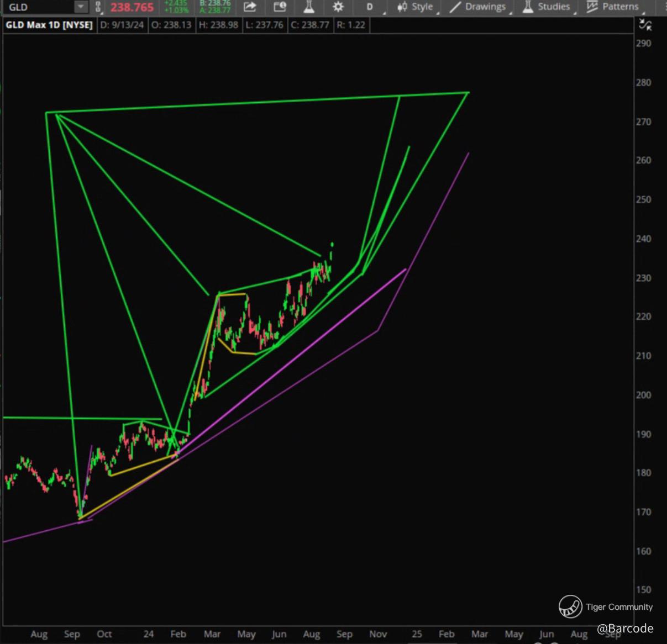Click the 200 price axis label

pos(644,395)
